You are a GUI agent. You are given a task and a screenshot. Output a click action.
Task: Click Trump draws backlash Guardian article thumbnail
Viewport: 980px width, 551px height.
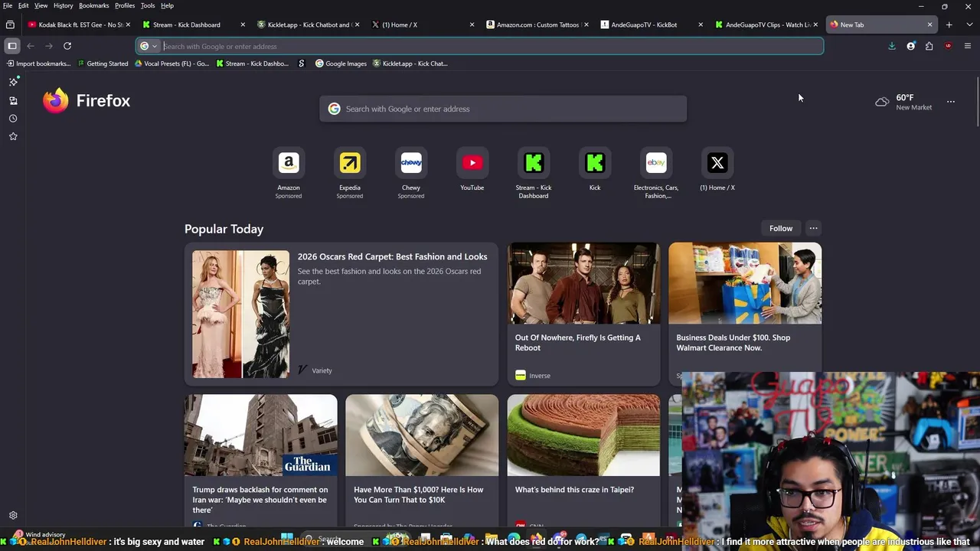260,435
